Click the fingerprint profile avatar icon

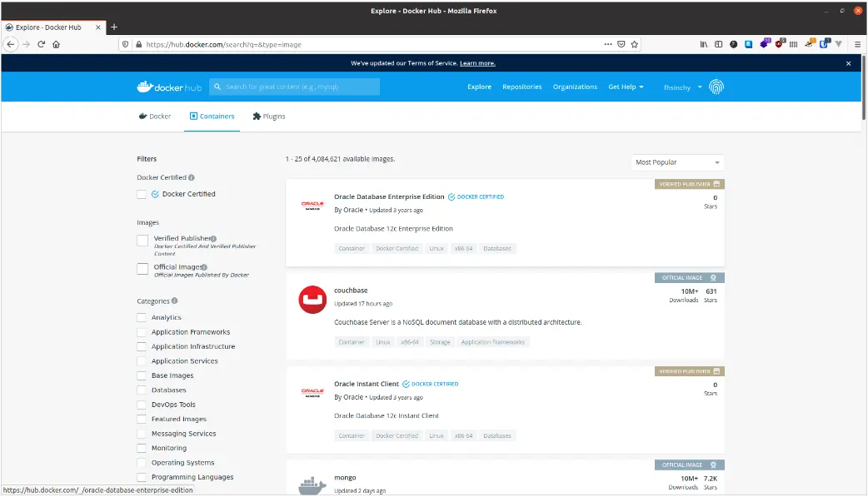point(716,87)
